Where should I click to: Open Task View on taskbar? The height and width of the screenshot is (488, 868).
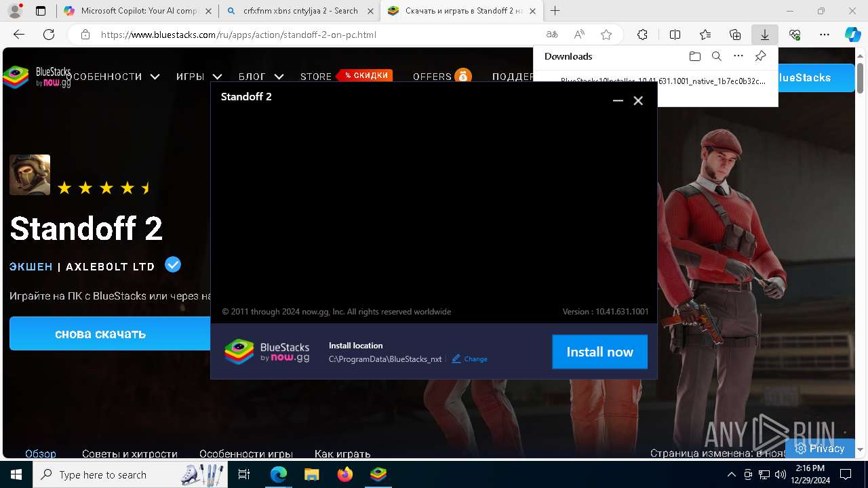[x=244, y=474]
